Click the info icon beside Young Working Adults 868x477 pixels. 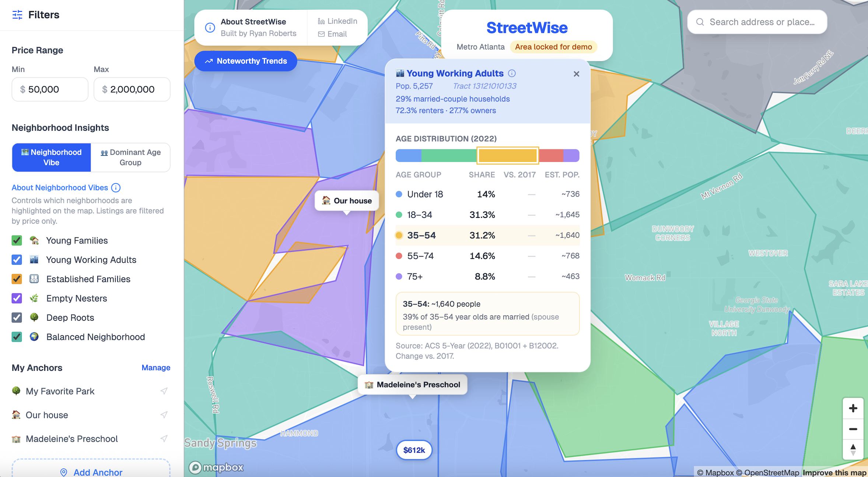[x=512, y=73]
